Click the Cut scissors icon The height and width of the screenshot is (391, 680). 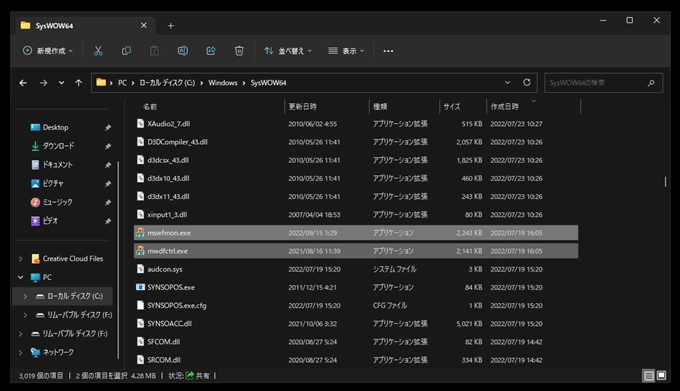pos(98,51)
